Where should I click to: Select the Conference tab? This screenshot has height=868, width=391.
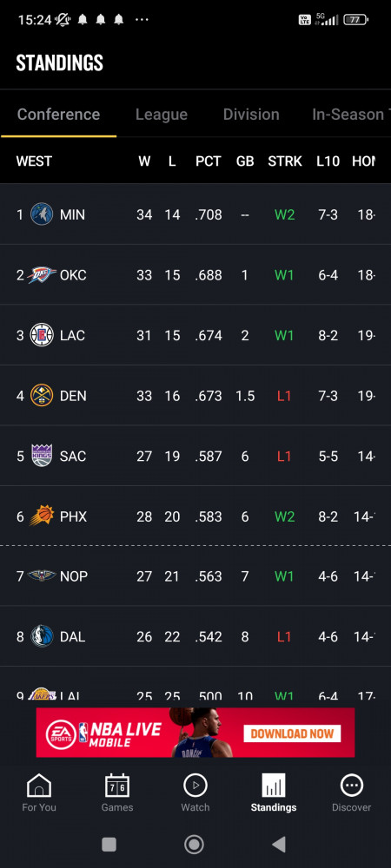tap(59, 115)
